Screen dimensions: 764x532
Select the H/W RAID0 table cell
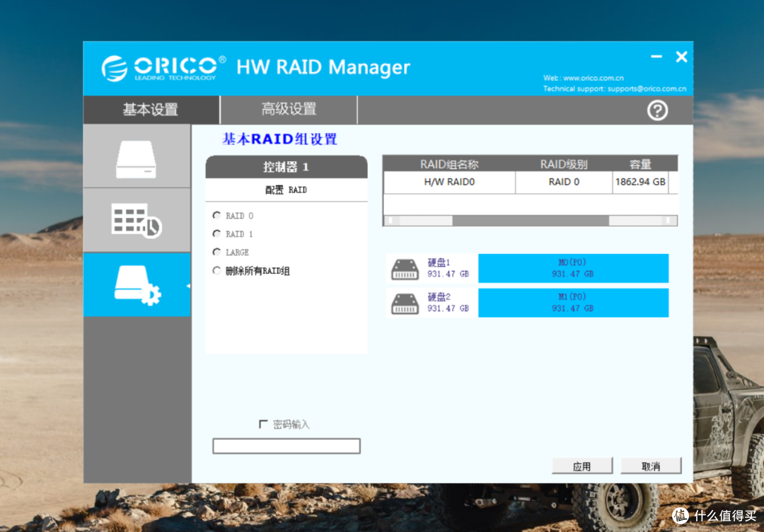point(449,183)
